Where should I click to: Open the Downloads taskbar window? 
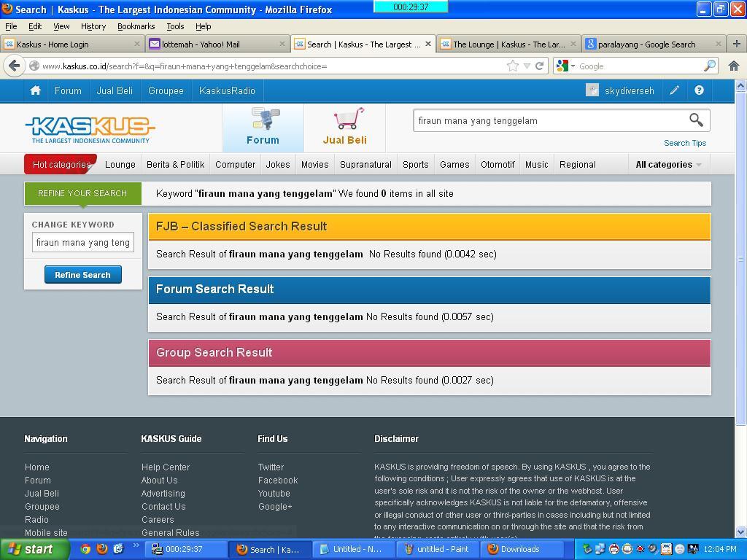pyautogui.click(x=523, y=549)
